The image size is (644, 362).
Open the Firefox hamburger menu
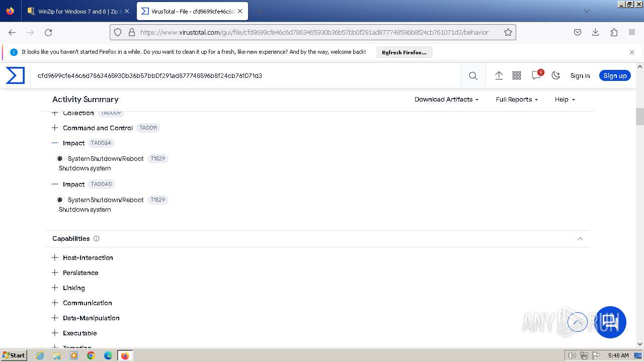[632, 32]
